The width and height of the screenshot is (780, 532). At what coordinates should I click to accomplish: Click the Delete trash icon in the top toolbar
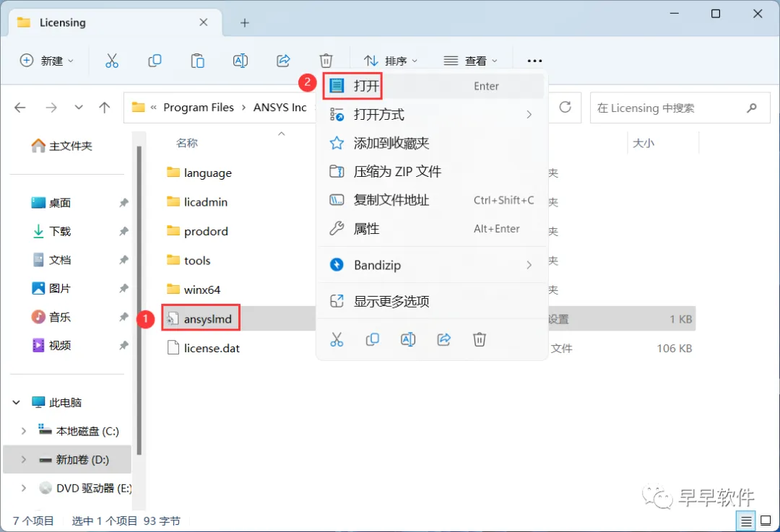[326, 61]
